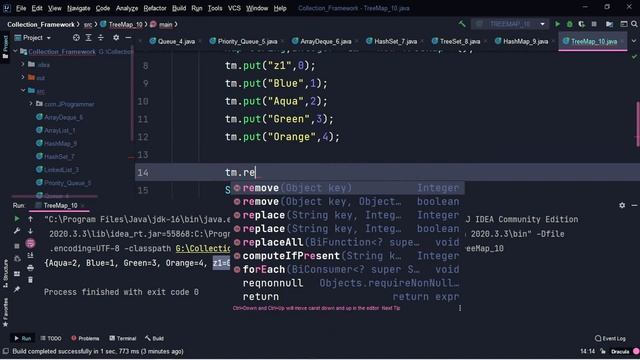Viewport: 640px width, 360px height.
Task: Collapse the src folder
Action: (23, 91)
